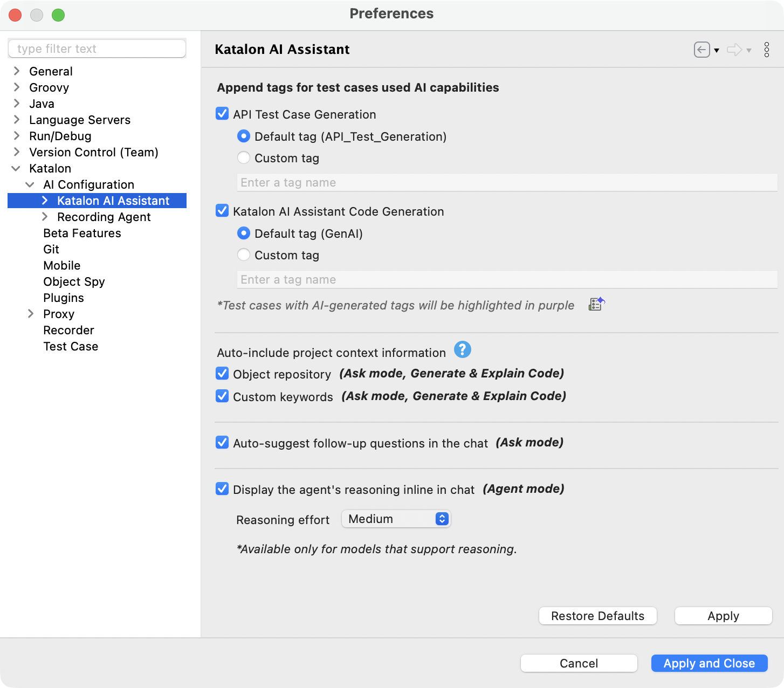Viewport: 784px width, 688px height.
Task: Disable auto-suggest follow-up questions checkbox
Action: pyautogui.click(x=222, y=443)
